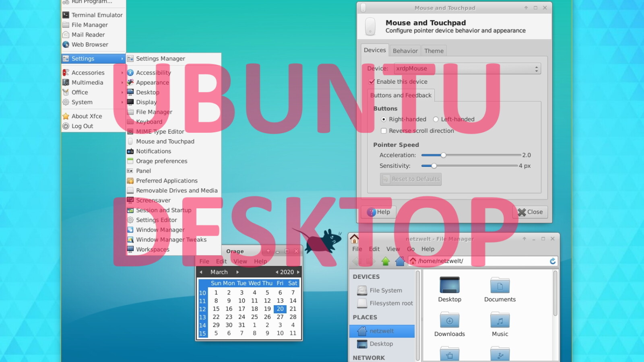Open the Terminal Emulator from the menu
The width and height of the screenshot is (644, 362).
(97, 14)
